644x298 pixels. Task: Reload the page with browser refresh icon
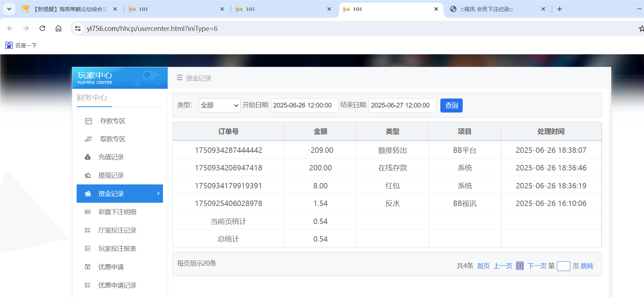point(42,28)
